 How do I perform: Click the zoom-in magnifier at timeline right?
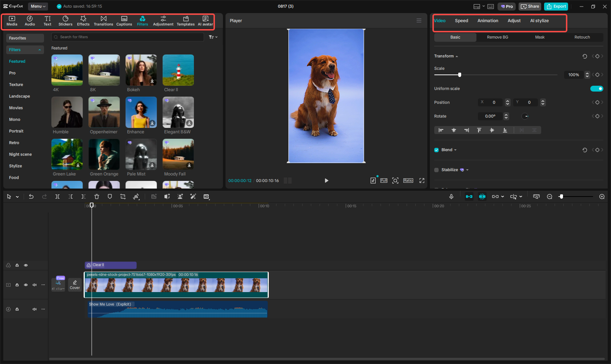(x=602, y=197)
